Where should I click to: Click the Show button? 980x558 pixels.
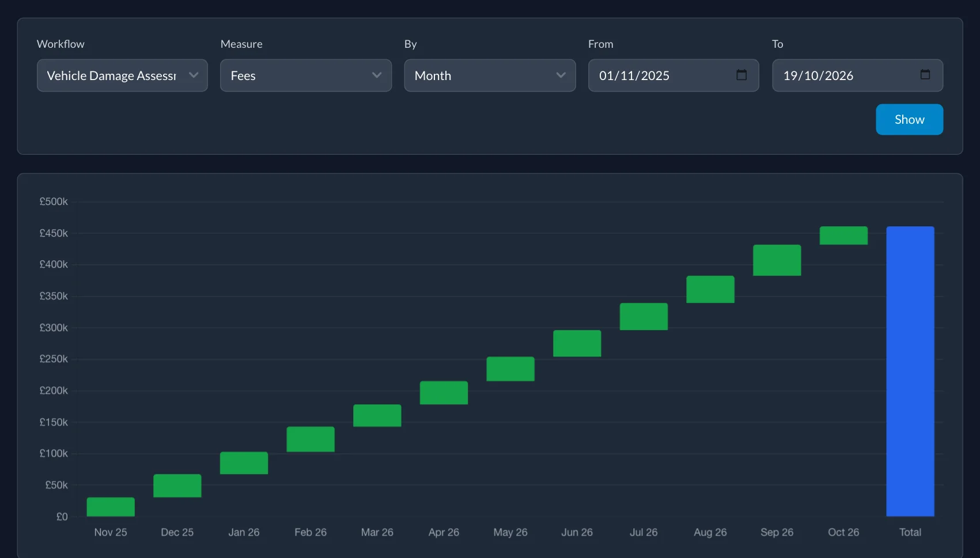(x=909, y=119)
